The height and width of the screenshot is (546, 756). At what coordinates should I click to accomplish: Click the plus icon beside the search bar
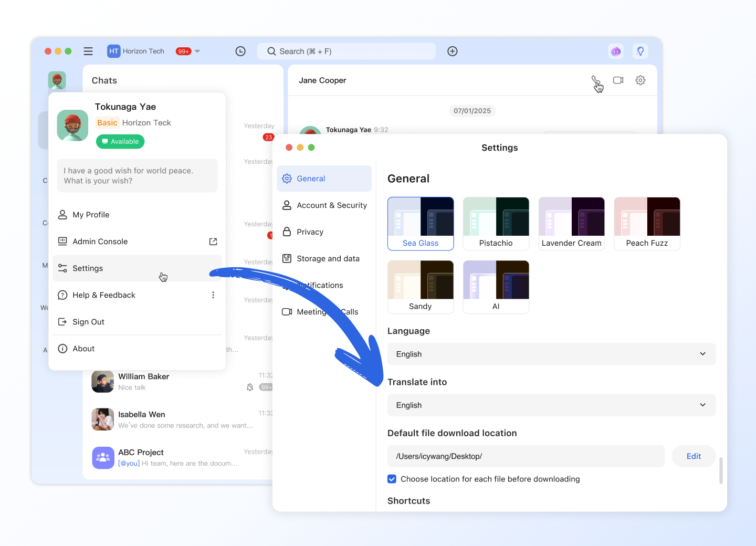452,51
